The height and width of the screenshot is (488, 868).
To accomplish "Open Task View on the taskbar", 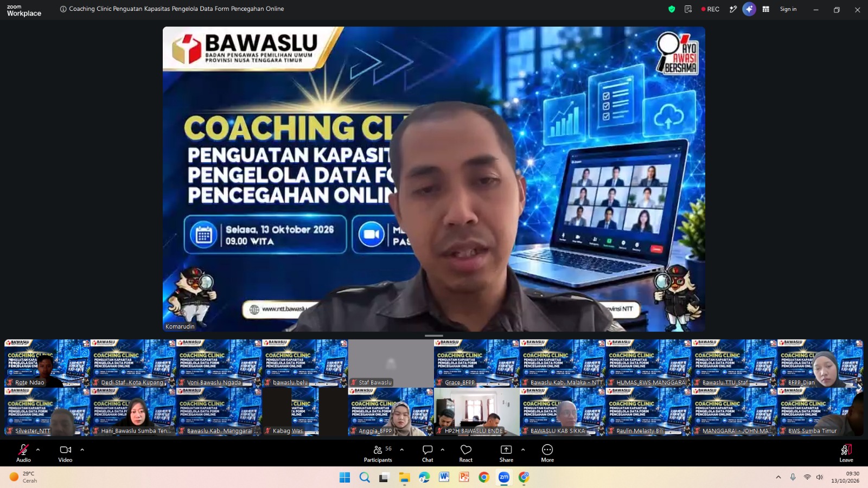I will point(385,477).
